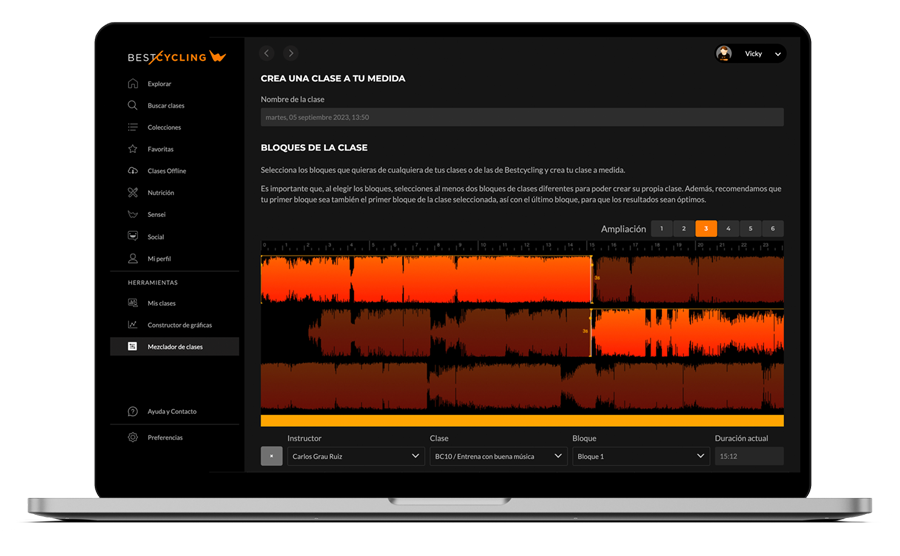The height and width of the screenshot is (556, 900).
Task: Set Ampliación zoom level to 5
Action: (750, 229)
